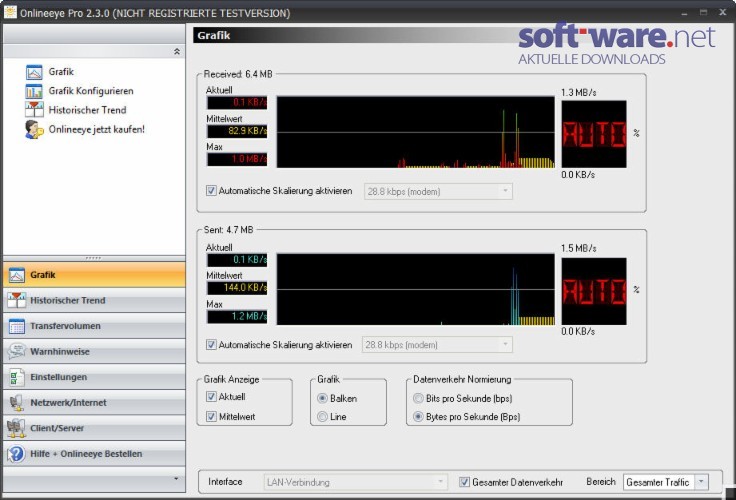Click the Historischer Trend icon in top list
This screenshot has height=500, width=736.
pos(34,110)
